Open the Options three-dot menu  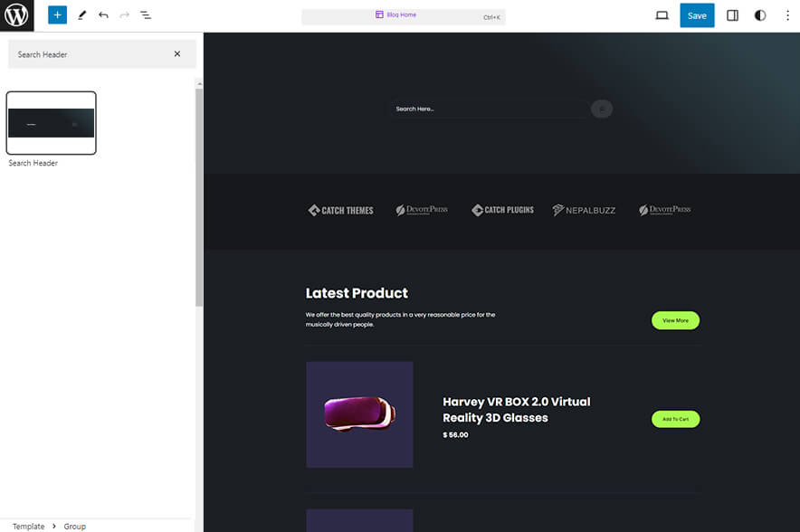[788, 14]
